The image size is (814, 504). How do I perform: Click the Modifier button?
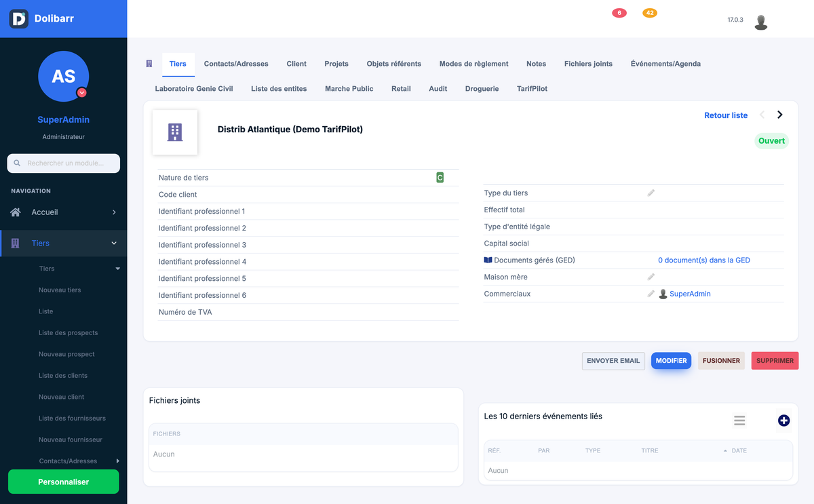pos(672,361)
